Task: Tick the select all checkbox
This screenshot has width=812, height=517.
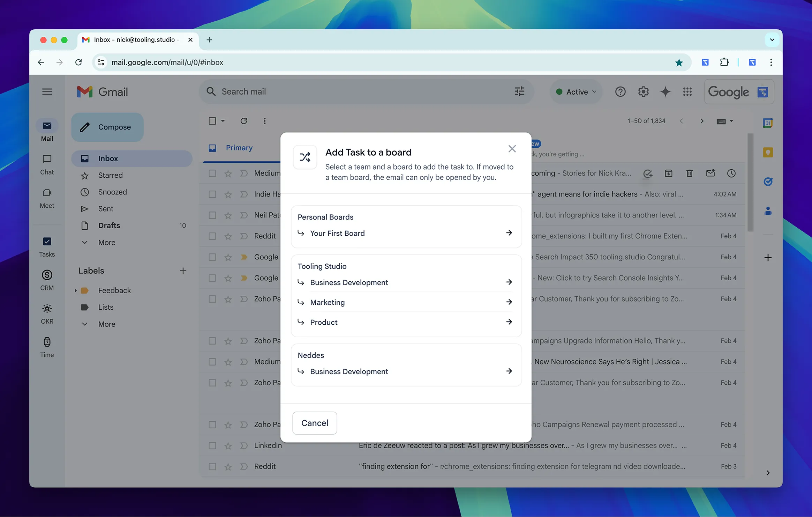Action: [x=212, y=121]
